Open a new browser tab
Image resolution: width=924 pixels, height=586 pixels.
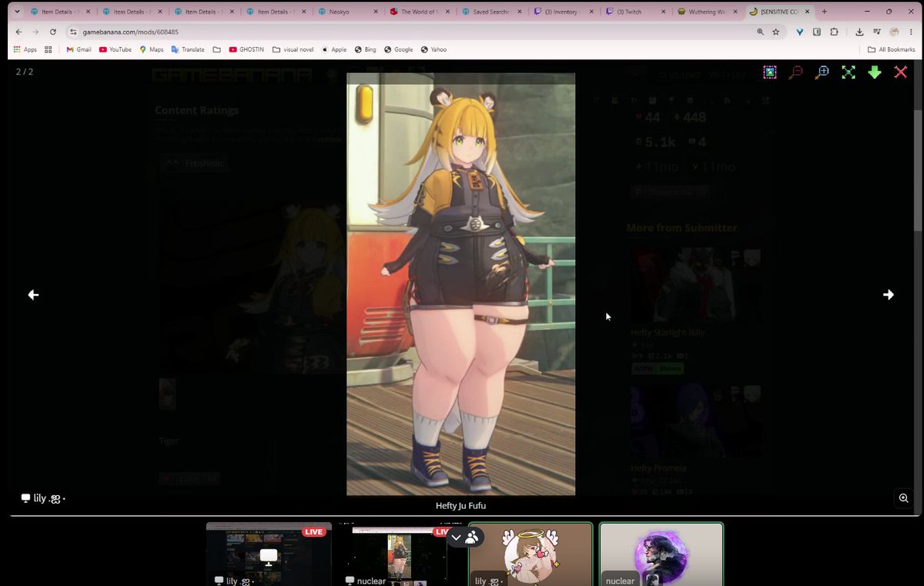click(x=825, y=12)
